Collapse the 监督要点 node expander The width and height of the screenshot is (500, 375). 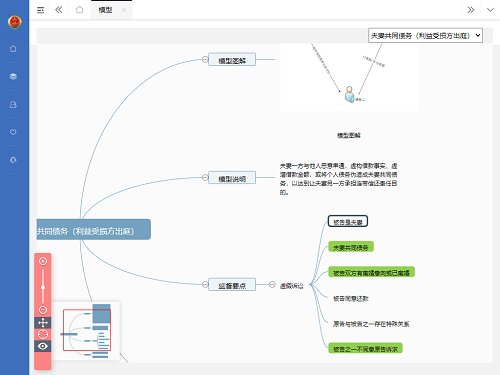[x=205, y=284]
